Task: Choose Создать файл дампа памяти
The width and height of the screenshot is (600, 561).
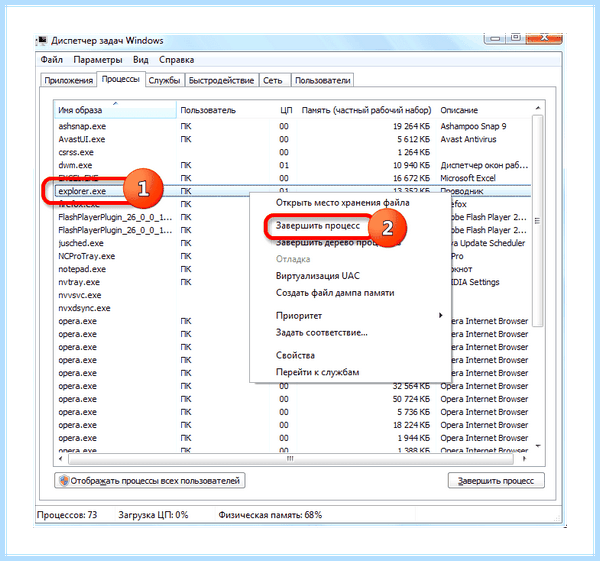Action: tap(335, 293)
